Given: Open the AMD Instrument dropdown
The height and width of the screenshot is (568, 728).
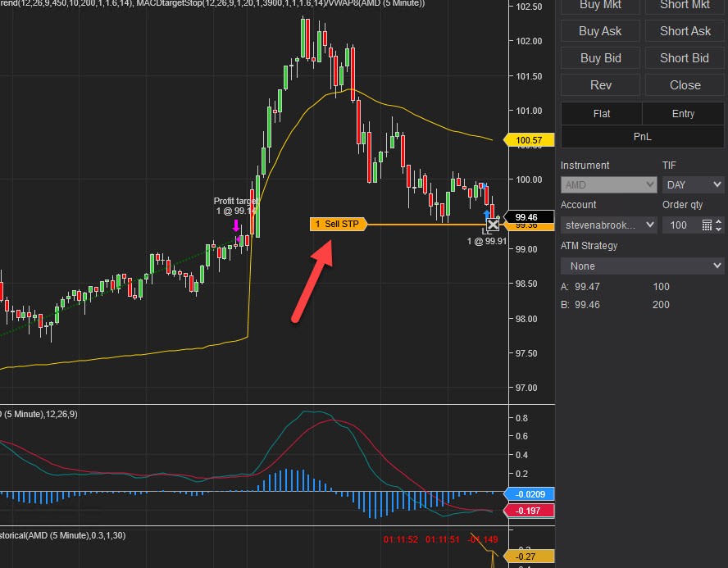Looking at the screenshot, I should [608, 184].
